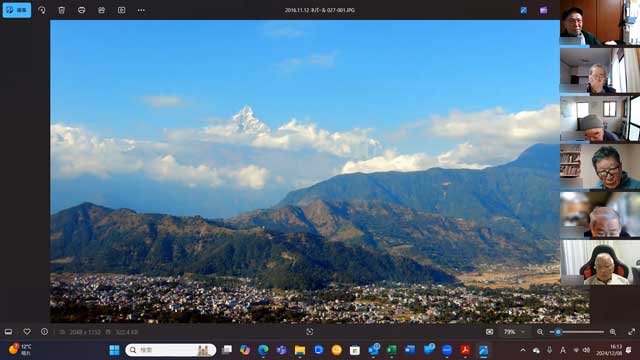Open the 79% zoom level dropdown
The image size is (640, 360).
click(514, 332)
